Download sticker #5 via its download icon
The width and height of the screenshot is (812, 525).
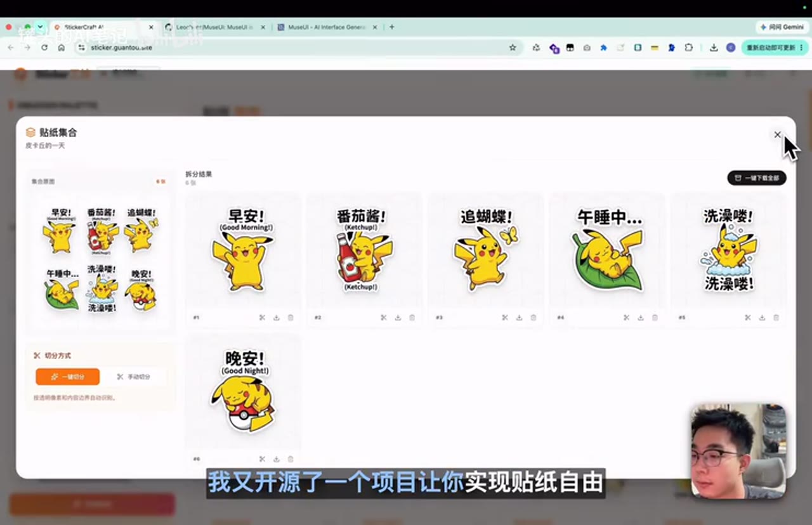(x=762, y=318)
